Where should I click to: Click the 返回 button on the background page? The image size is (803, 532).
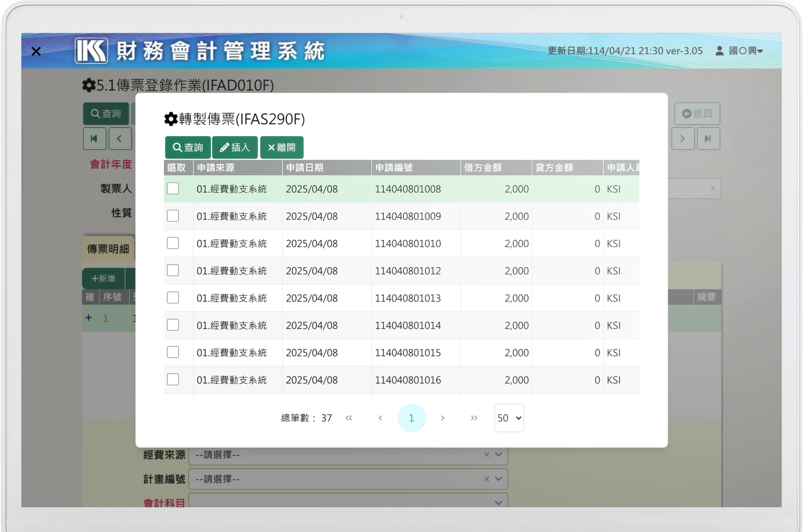[x=697, y=113]
